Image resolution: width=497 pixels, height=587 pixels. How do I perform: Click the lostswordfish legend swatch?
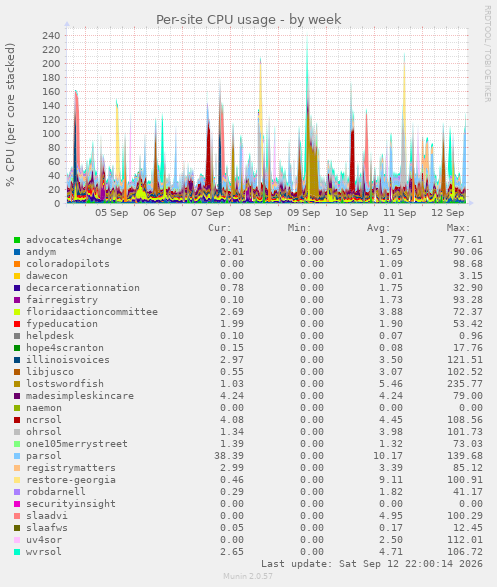(x=17, y=384)
